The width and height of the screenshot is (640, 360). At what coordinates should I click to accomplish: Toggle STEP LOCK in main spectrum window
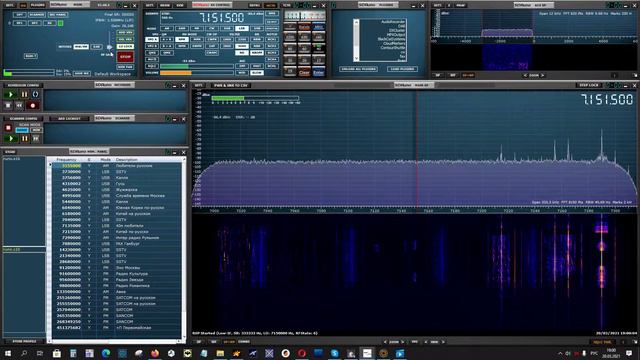pyautogui.click(x=589, y=85)
